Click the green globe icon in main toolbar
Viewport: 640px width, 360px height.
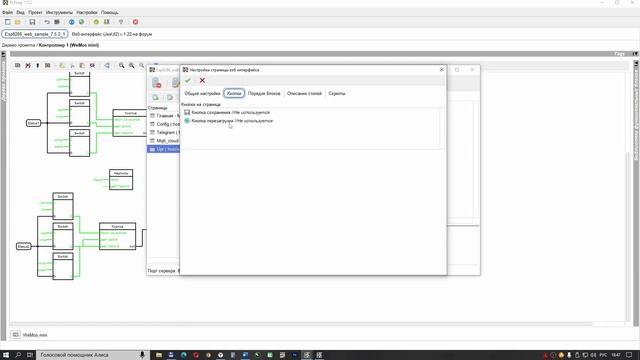82,22
